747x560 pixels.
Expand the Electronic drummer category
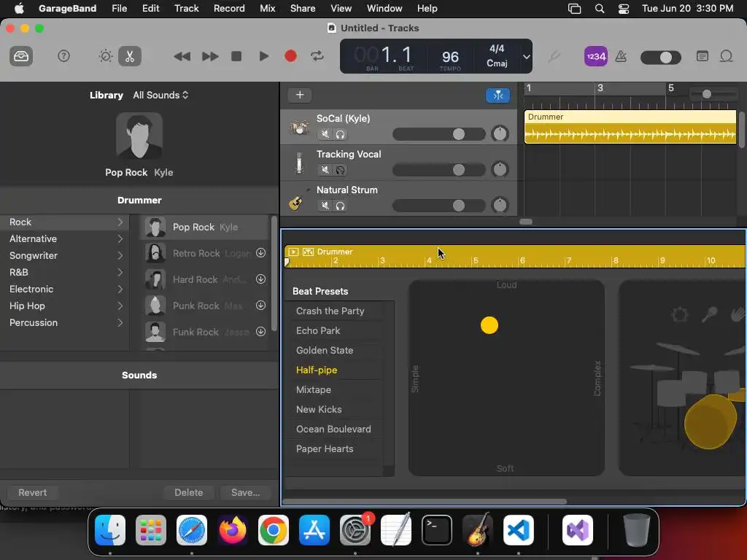tap(120, 289)
